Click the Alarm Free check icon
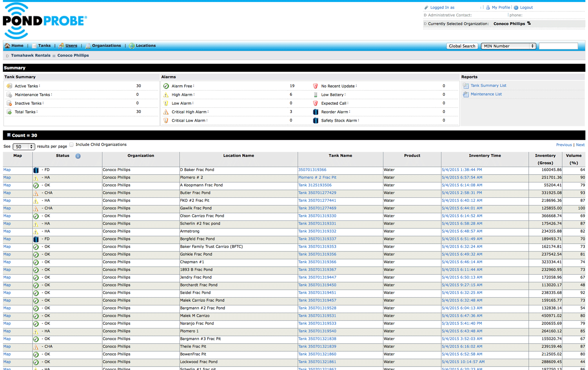 coord(166,86)
